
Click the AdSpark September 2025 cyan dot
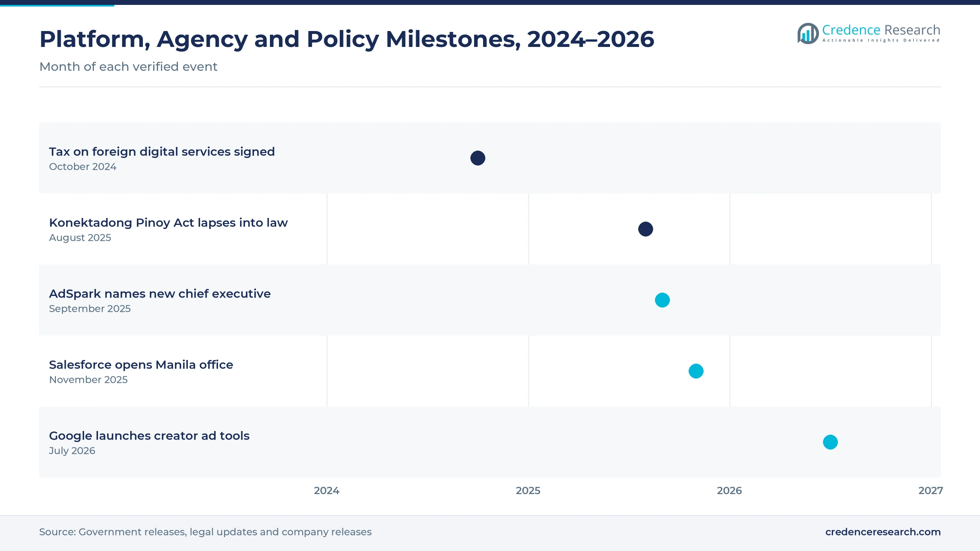point(662,300)
